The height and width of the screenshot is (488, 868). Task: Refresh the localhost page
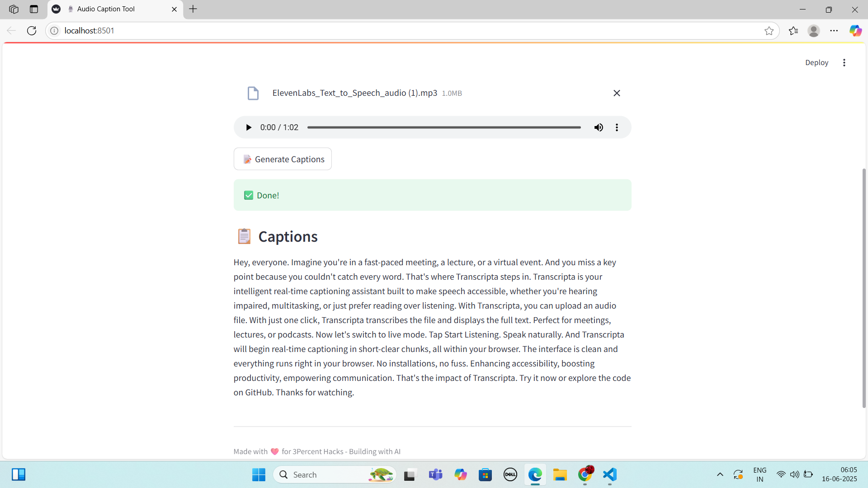32,31
